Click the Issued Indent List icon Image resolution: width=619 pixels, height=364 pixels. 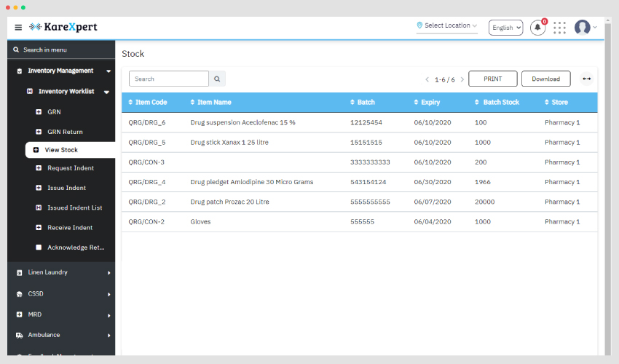point(39,207)
